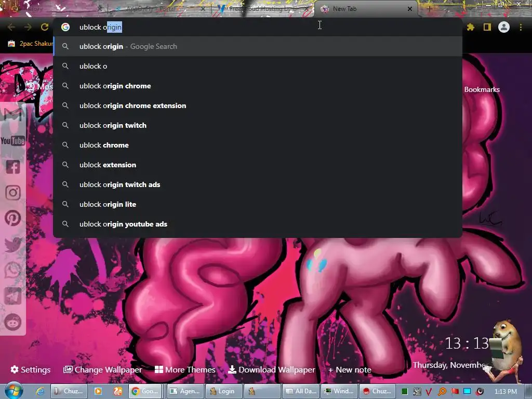Open the Login taskbar window
The height and width of the screenshot is (399, 532).
(x=223, y=391)
